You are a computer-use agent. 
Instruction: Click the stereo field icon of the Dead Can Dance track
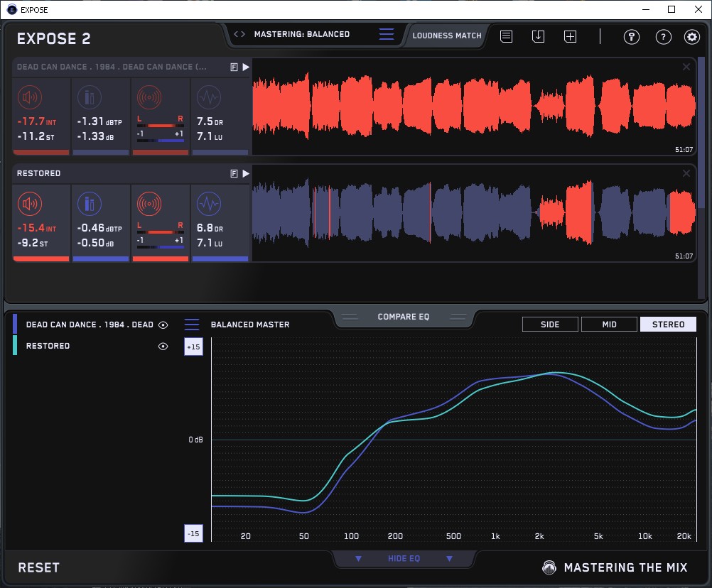(x=149, y=97)
